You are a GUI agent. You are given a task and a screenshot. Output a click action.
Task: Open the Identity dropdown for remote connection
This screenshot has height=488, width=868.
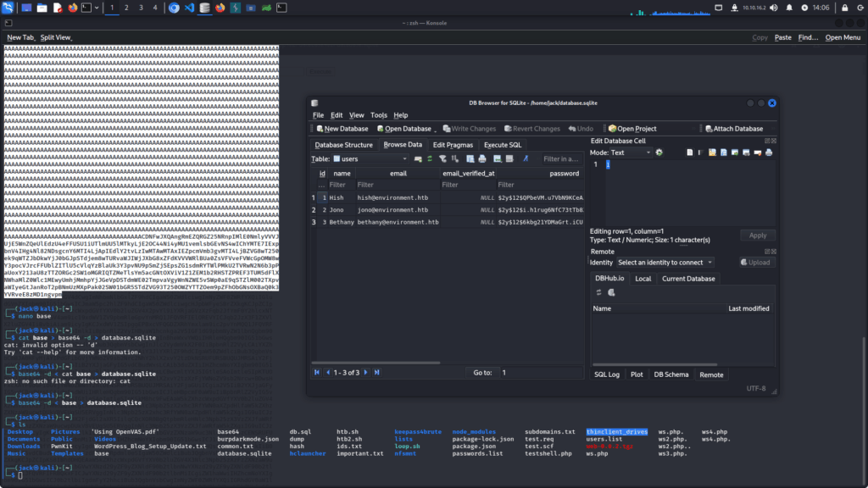(665, 263)
